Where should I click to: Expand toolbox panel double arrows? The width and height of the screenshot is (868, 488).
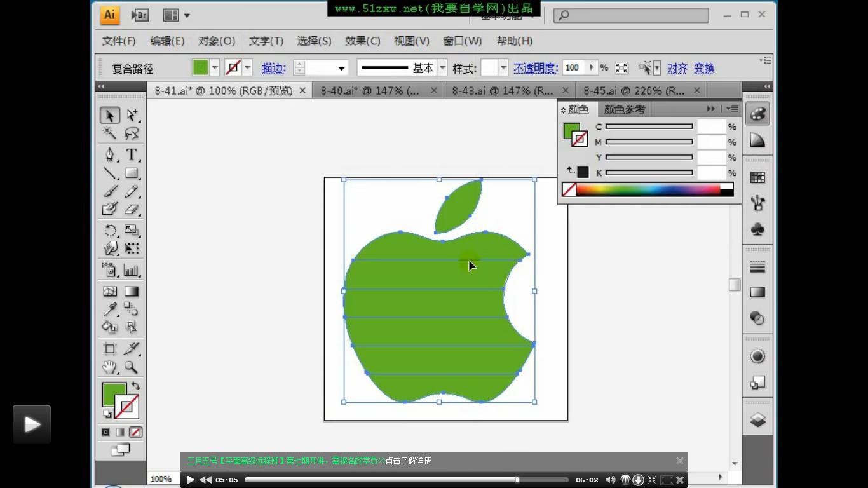point(101,86)
